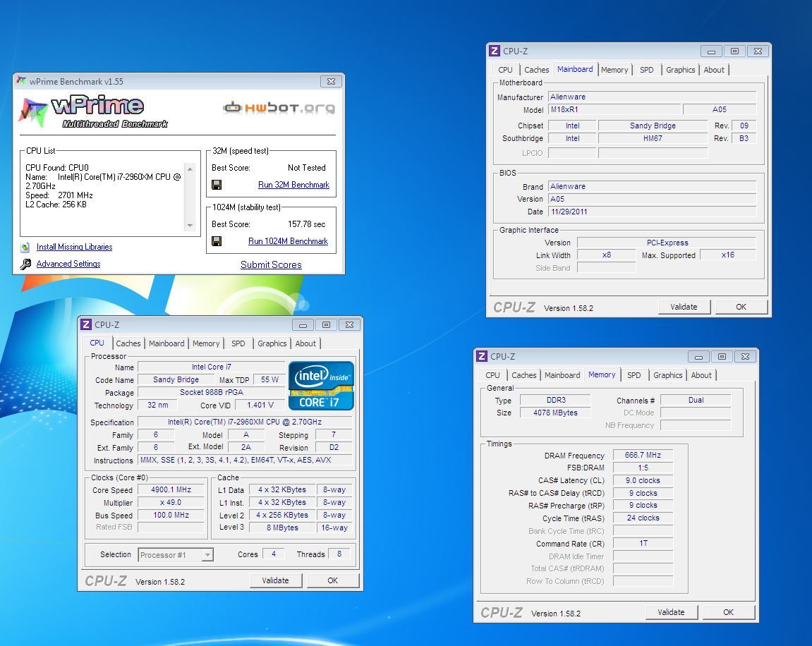Run the 1024M Benchmark
The image size is (812, 646).
(x=288, y=241)
